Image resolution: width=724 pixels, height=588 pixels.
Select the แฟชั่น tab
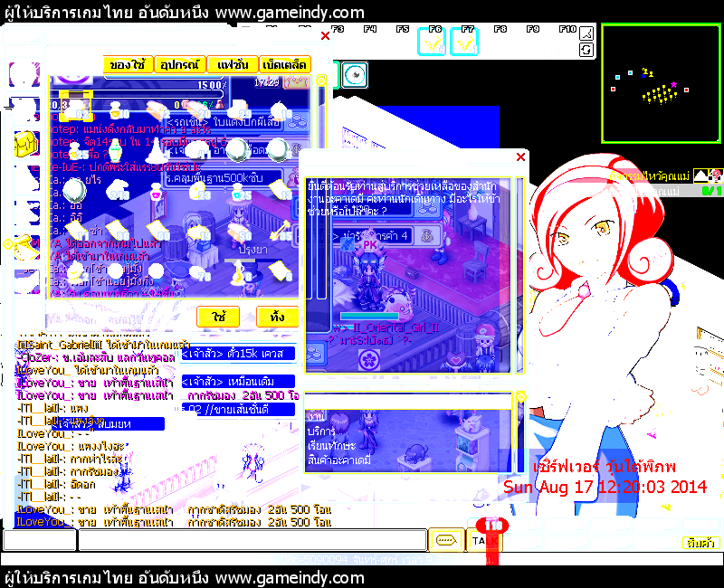pos(233,64)
